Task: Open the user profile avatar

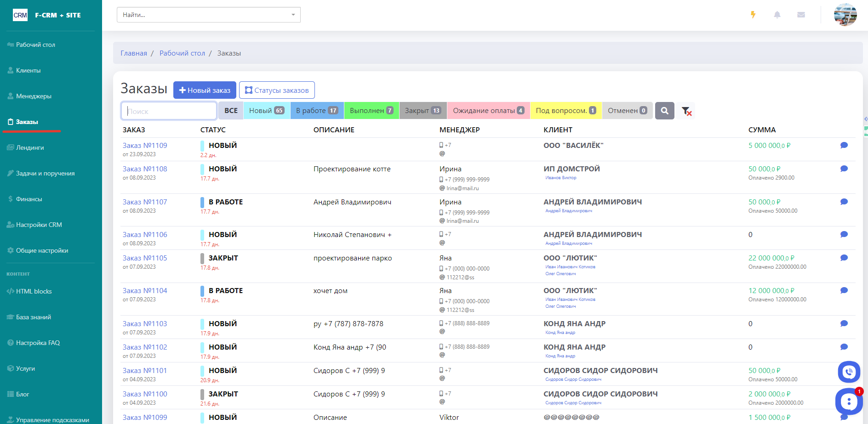Action: (x=845, y=15)
